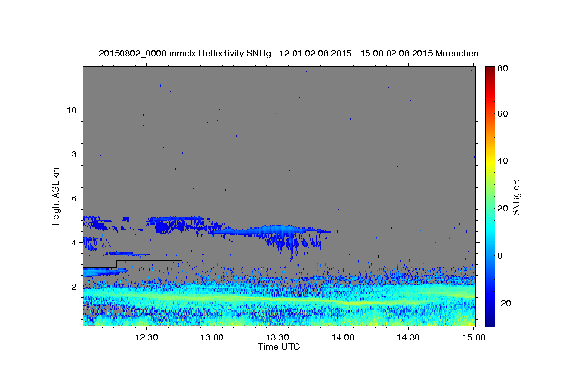Click the green middle of the colorbar

pyautogui.click(x=490, y=196)
